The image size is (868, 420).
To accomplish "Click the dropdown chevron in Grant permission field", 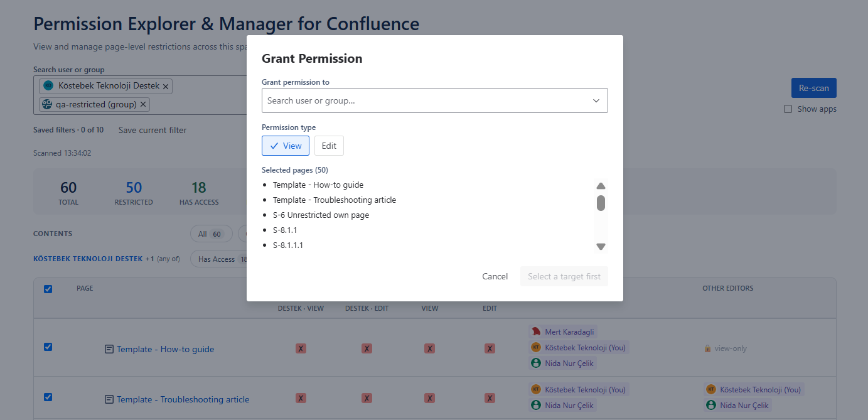I will coord(596,100).
